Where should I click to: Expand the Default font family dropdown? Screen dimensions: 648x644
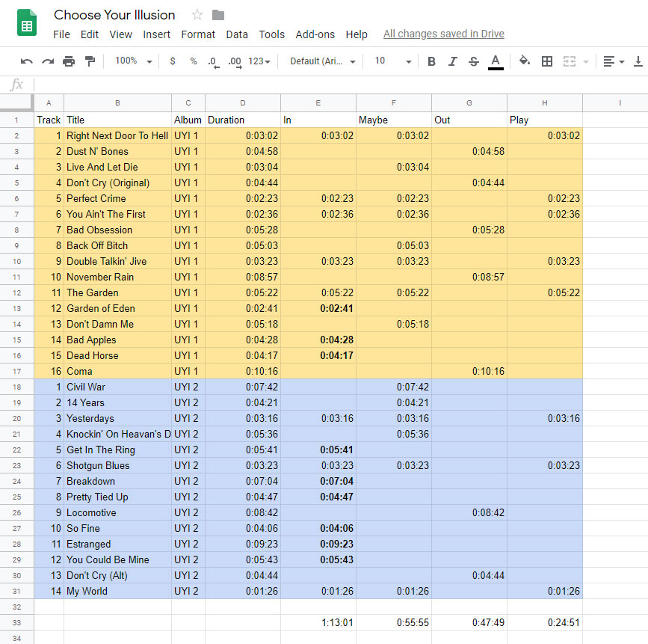tap(323, 61)
